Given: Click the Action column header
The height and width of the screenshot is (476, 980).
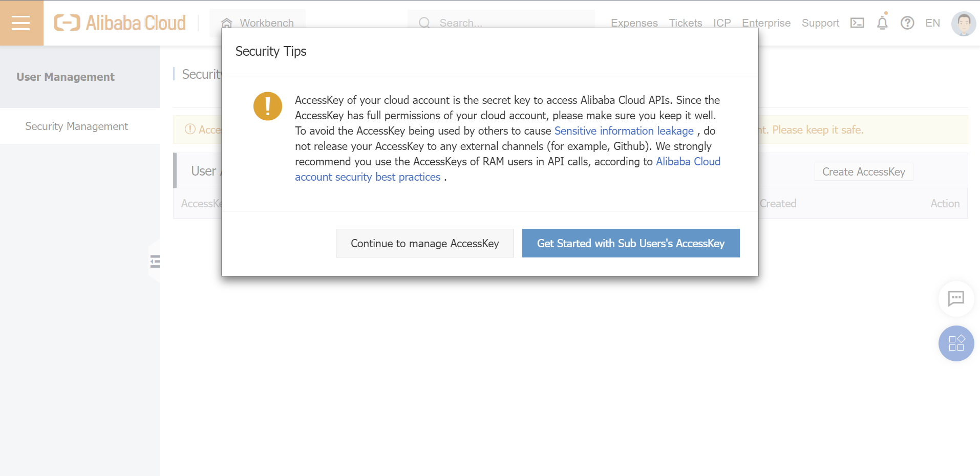Looking at the screenshot, I should [x=945, y=204].
